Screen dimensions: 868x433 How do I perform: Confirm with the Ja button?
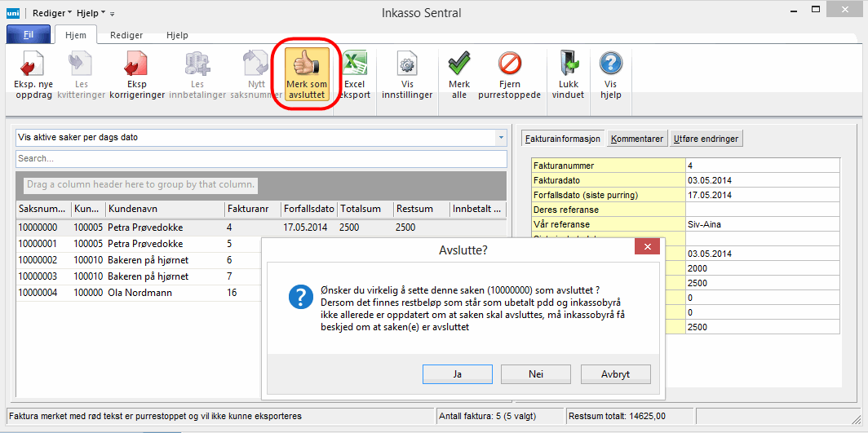pyautogui.click(x=458, y=373)
